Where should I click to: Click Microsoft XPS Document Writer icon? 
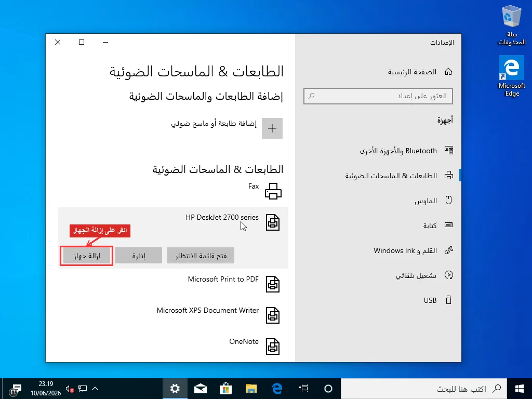273,315
